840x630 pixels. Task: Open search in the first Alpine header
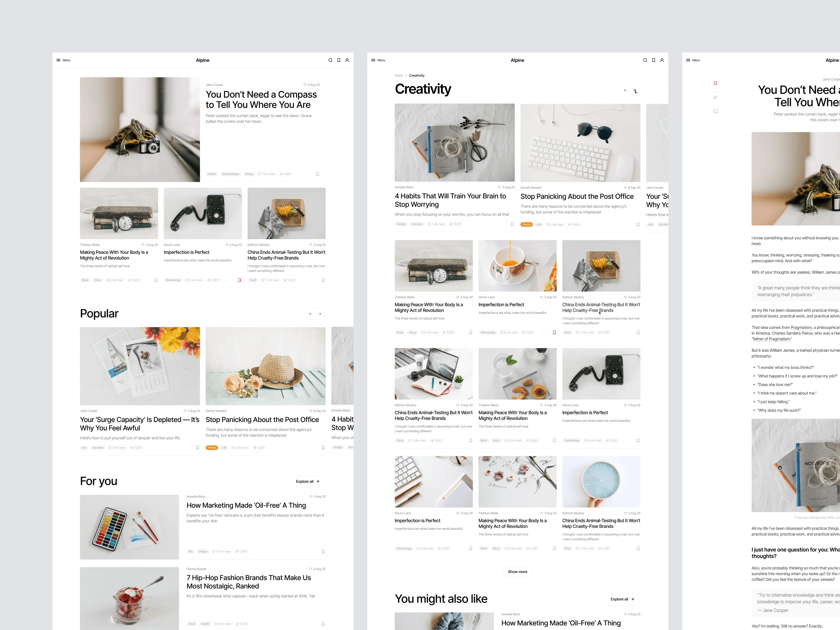click(330, 60)
